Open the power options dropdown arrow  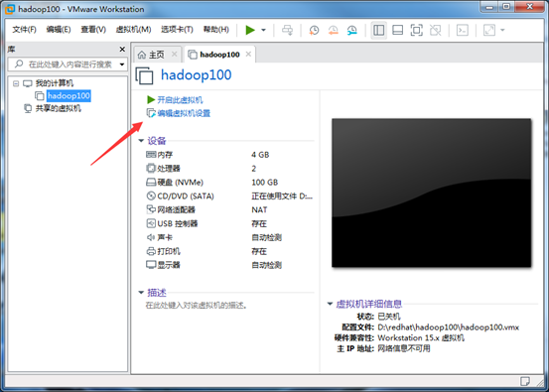264,30
